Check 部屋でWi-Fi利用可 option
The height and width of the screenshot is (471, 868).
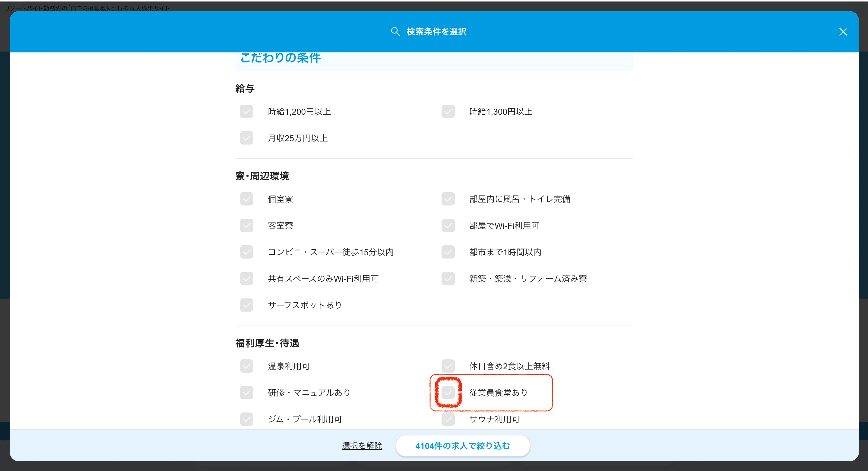(448, 225)
